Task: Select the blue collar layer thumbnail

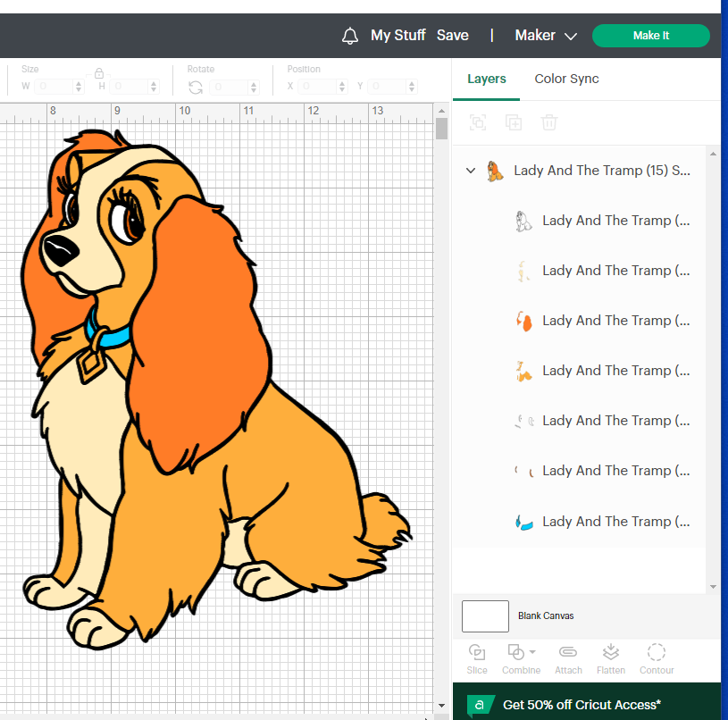Action: point(523,523)
